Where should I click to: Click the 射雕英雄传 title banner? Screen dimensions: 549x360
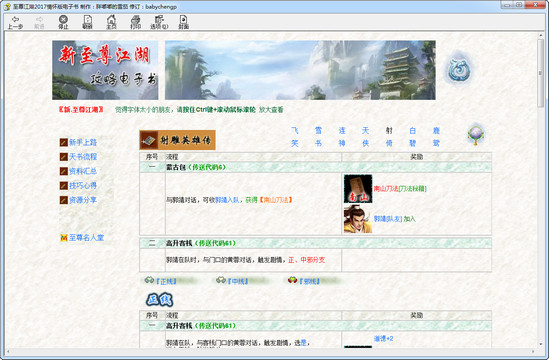[178, 140]
